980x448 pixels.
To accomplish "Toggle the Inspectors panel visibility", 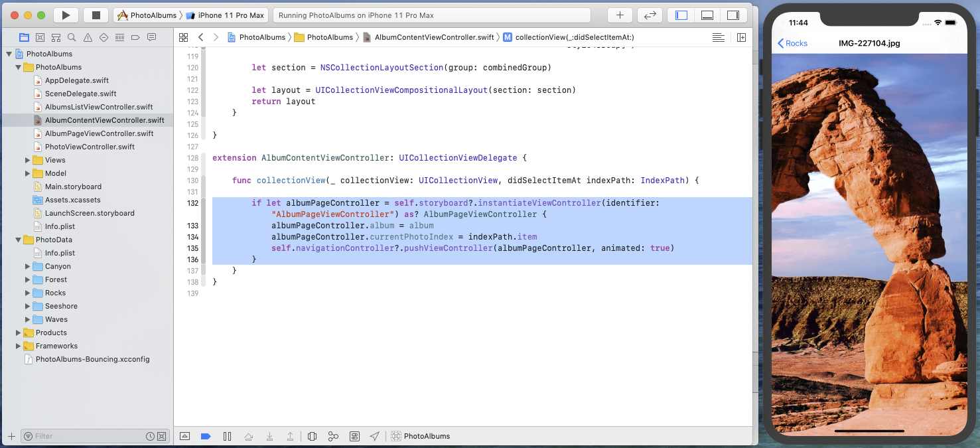I will click(x=733, y=15).
